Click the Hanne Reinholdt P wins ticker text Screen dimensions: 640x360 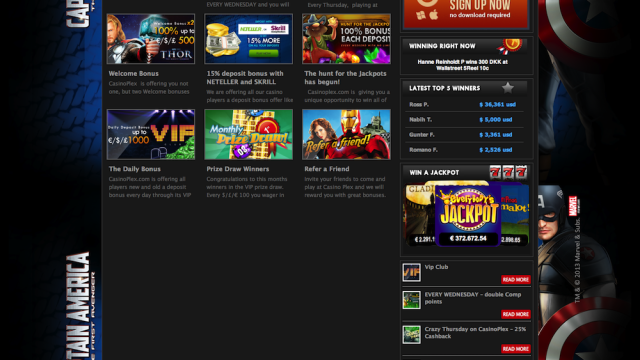coord(462,65)
